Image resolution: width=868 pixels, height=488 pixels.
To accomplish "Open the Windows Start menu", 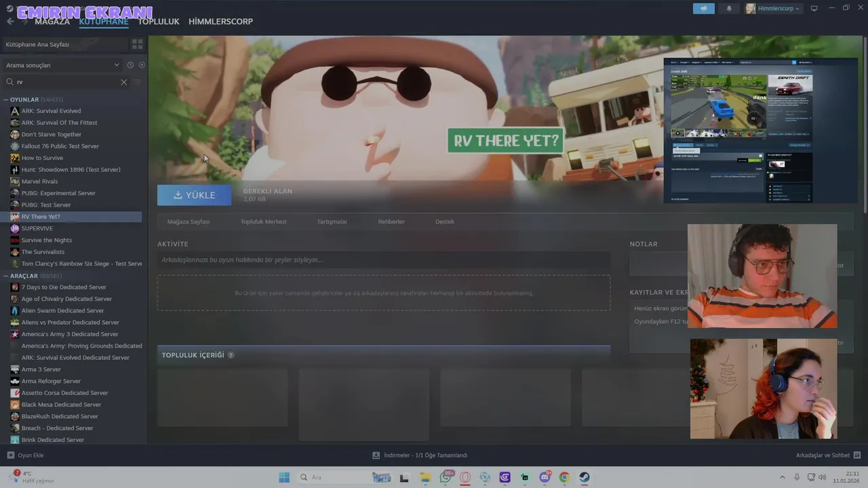I will (x=284, y=477).
